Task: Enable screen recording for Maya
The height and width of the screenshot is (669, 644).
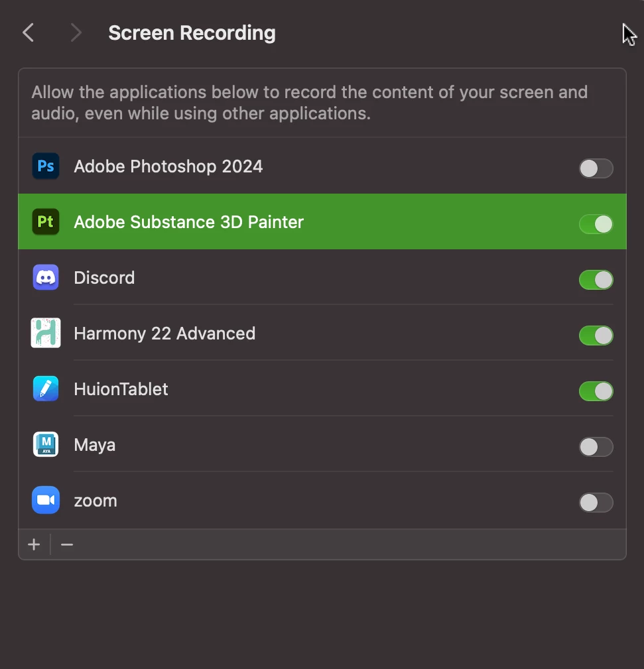Action: (x=596, y=447)
